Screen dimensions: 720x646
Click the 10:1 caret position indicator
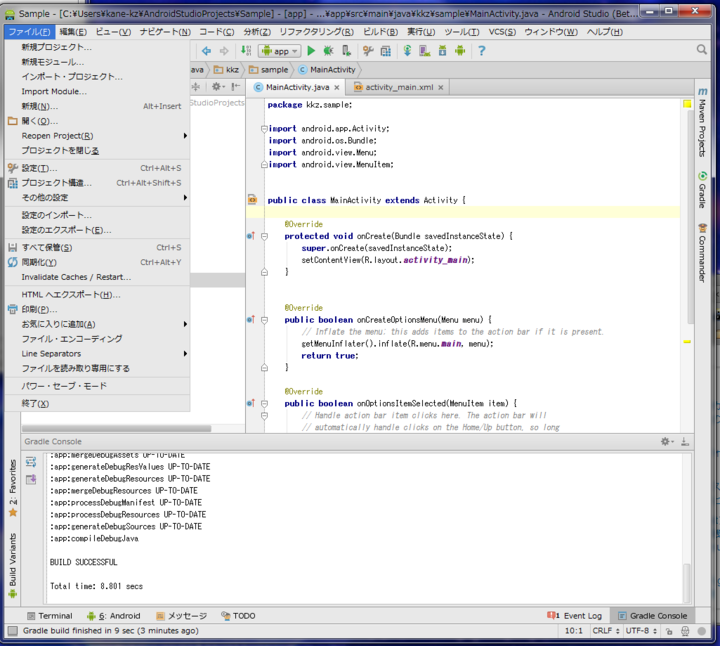coord(574,631)
